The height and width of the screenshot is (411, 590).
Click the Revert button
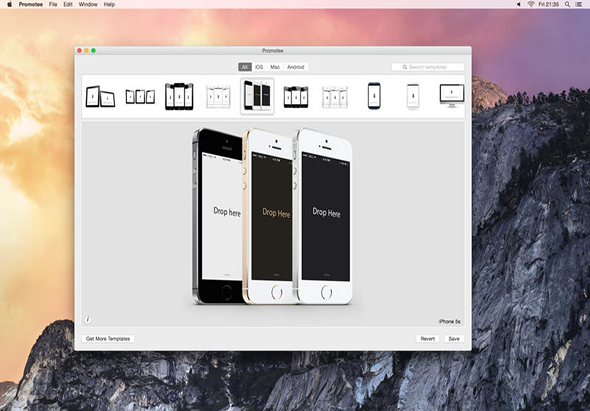[427, 339]
